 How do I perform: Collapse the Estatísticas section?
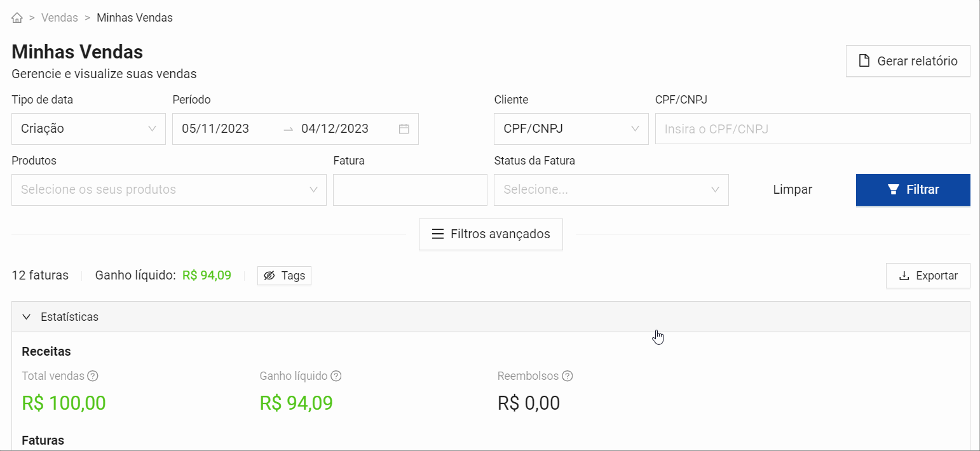[x=26, y=317]
